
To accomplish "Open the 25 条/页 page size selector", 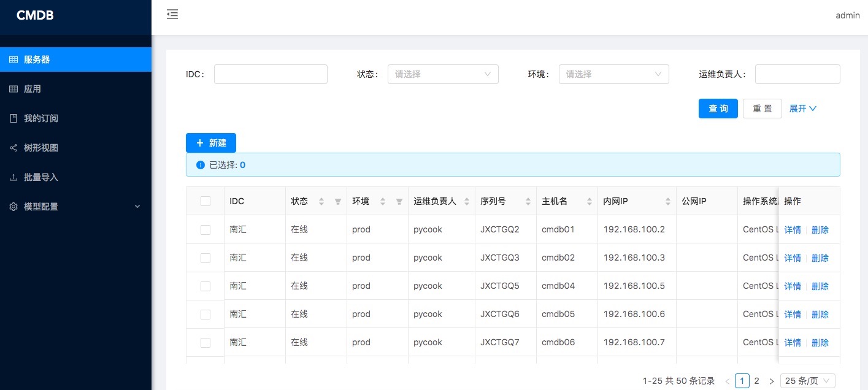I will 807,381.
